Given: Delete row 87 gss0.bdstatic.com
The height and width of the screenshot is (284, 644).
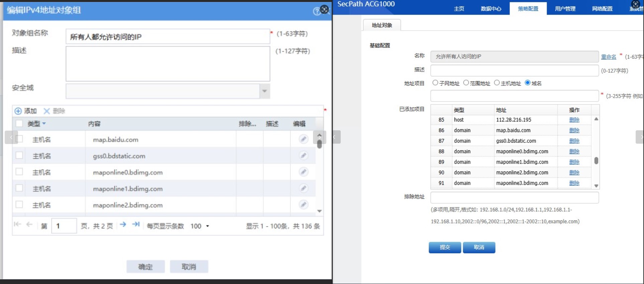Looking at the screenshot, I should [574, 141].
